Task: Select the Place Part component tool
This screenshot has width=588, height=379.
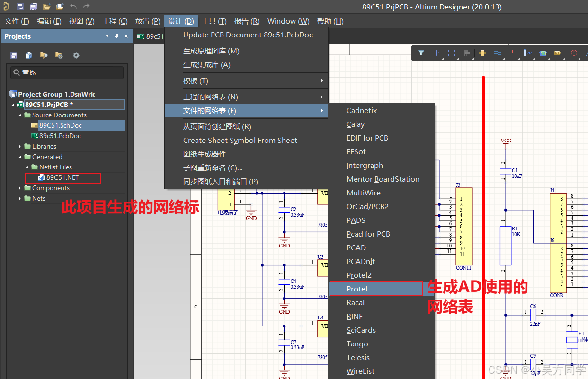Action: (x=482, y=53)
